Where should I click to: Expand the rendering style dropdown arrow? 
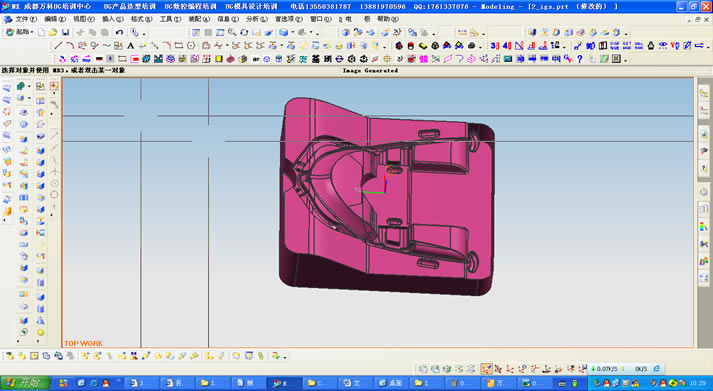pyautogui.click(x=292, y=33)
